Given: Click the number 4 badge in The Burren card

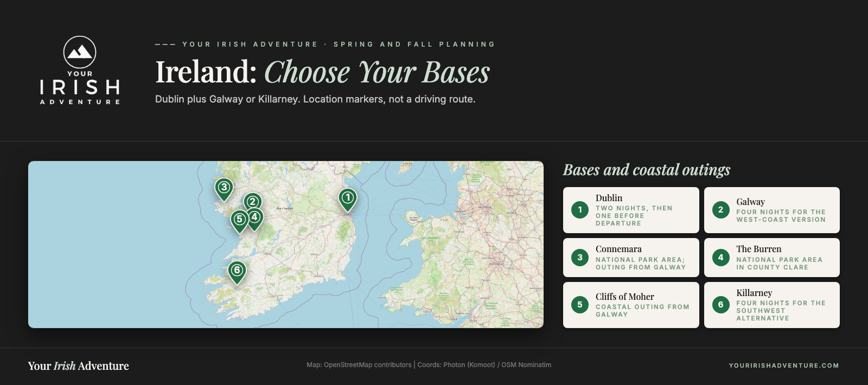Looking at the screenshot, I should [721, 258].
